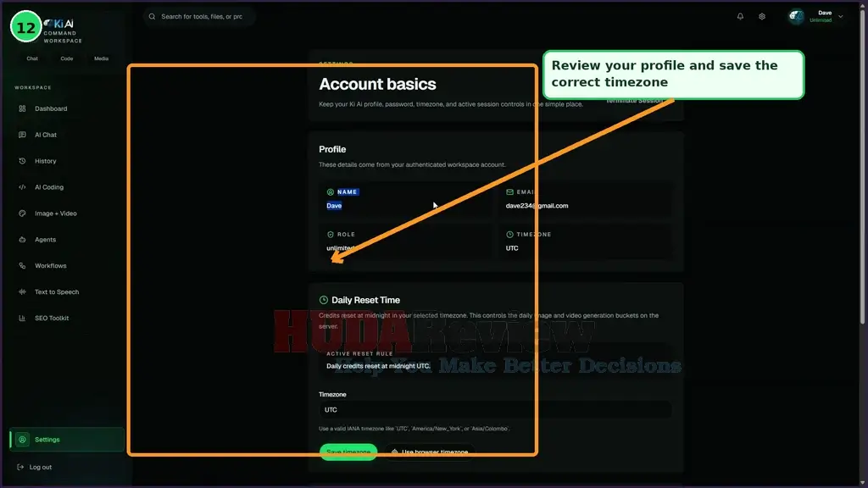The height and width of the screenshot is (488, 868).
Task: Click the role value unlimited
Action: pos(341,248)
